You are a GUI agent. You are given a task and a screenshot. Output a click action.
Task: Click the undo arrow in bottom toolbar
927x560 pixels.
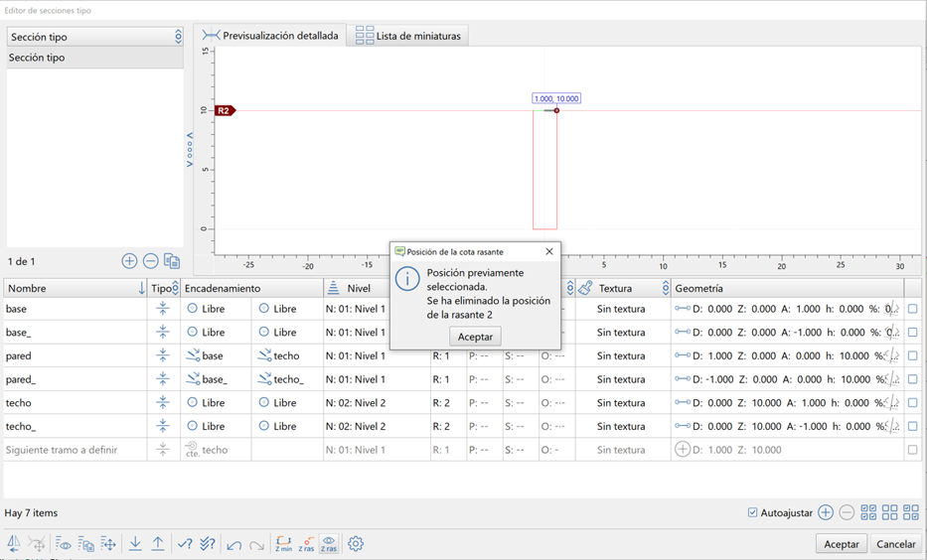pos(234,544)
